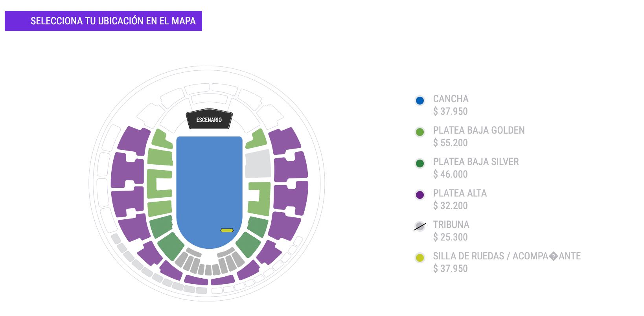Screen dimensions: 644x316
Task: Select the yellow SILLA DE RUEDAS legend dot
Action: pos(420,258)
